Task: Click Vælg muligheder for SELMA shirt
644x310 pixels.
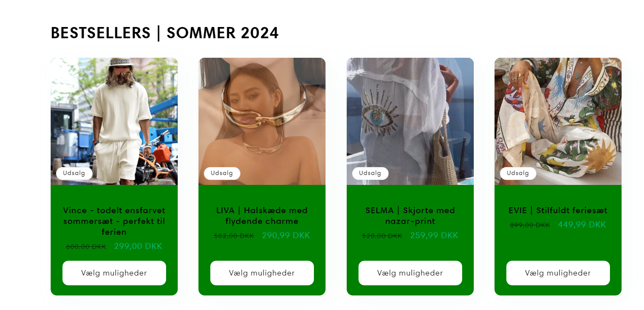Action: (410, 273)
